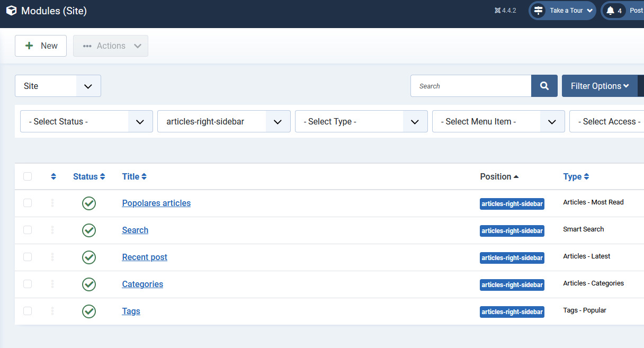The width and height of the screenshot is (644, 348).
Task: Tick the checkbox for Popolares articles
Action: click(x=28, y=203)
